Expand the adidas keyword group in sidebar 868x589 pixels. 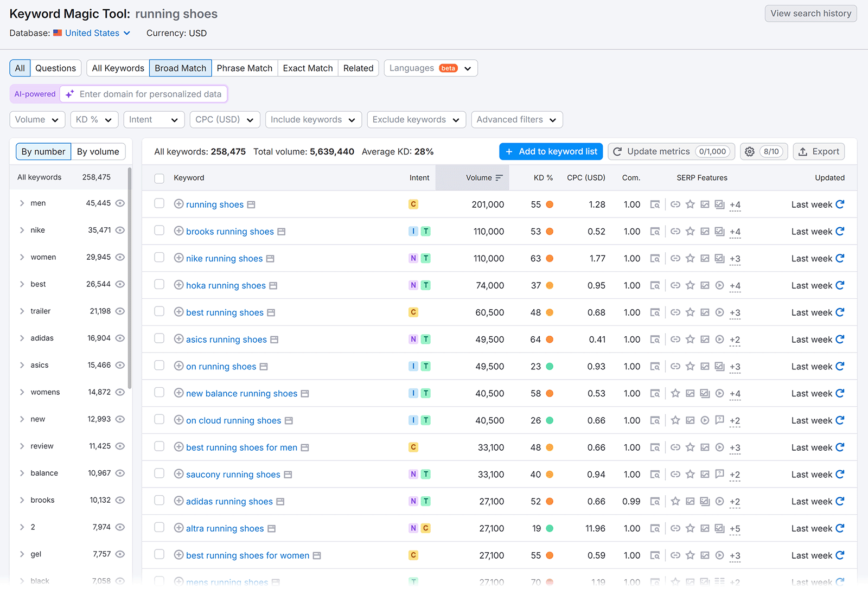(22, 338)
